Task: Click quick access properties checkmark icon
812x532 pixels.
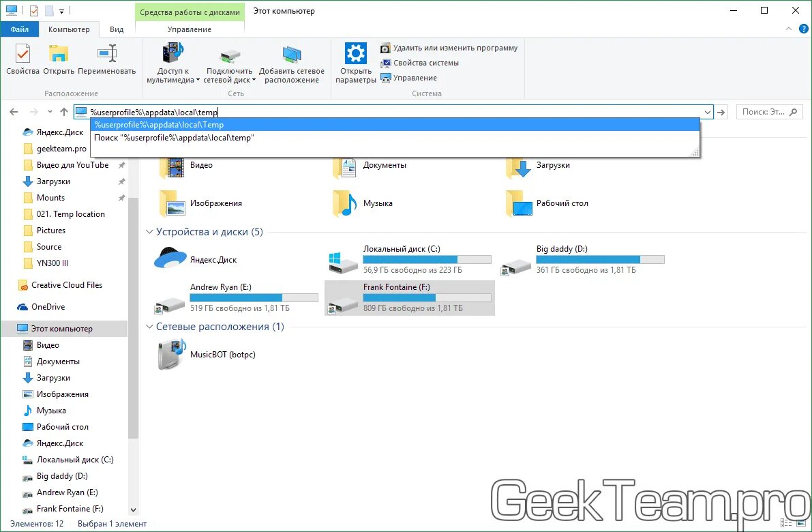Action: coord(34,11)
